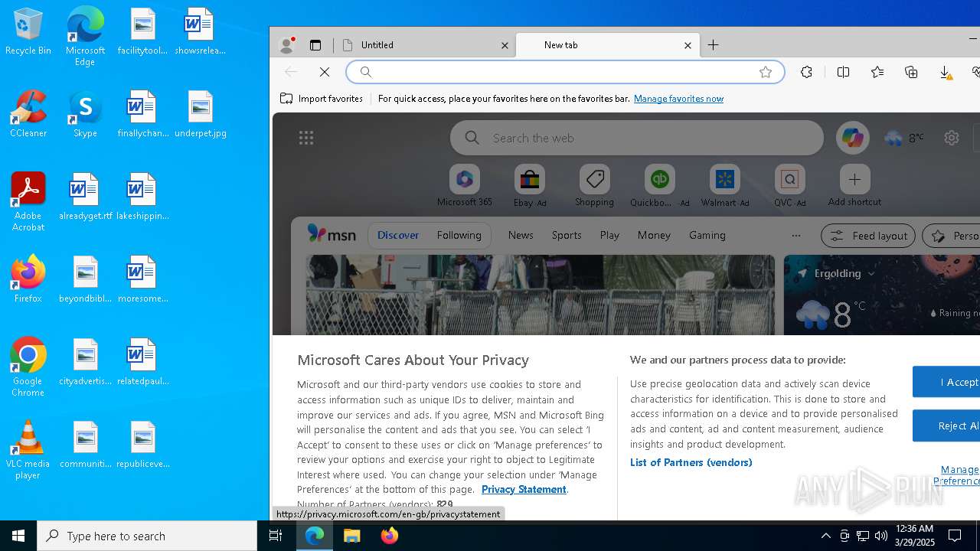Screen dimensions: 980x551
Task: Select the Discover feed tab
Action: (398, 236)
